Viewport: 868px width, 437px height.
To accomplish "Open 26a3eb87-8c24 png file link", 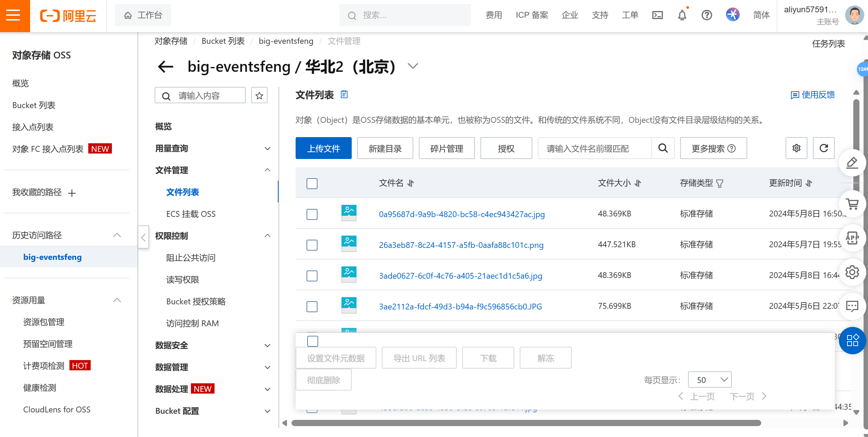I will point(461,245).
